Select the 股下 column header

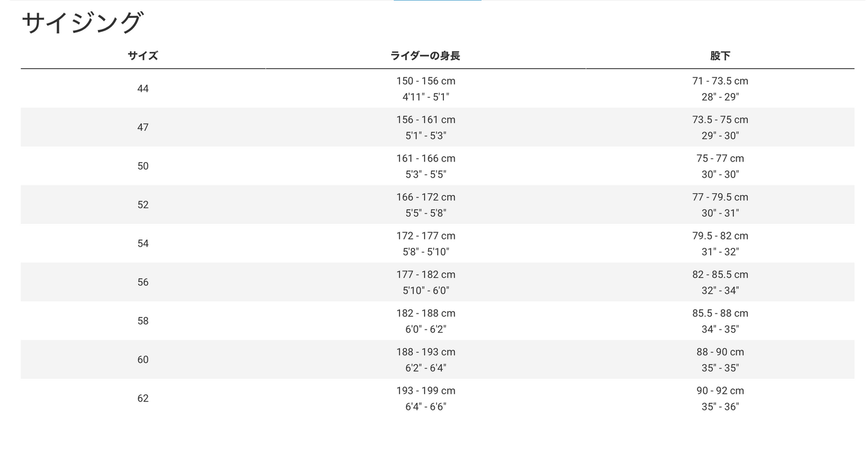pos(720,56)
